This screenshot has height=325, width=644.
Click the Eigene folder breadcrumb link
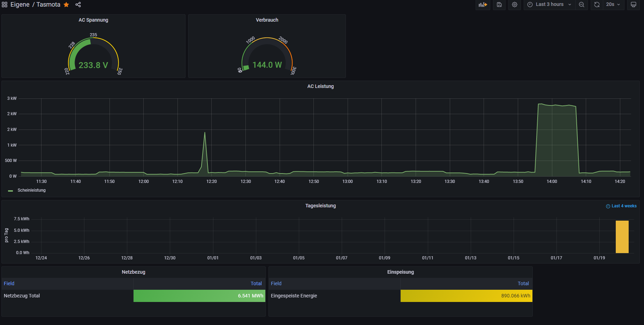(20, 5)
